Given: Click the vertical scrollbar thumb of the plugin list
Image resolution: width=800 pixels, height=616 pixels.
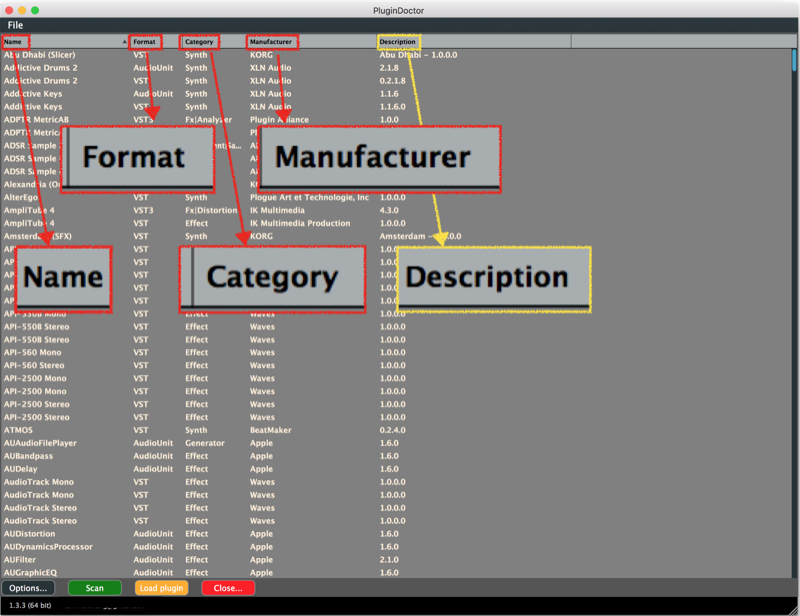Looking at the screenshot, I should point(794,60).
